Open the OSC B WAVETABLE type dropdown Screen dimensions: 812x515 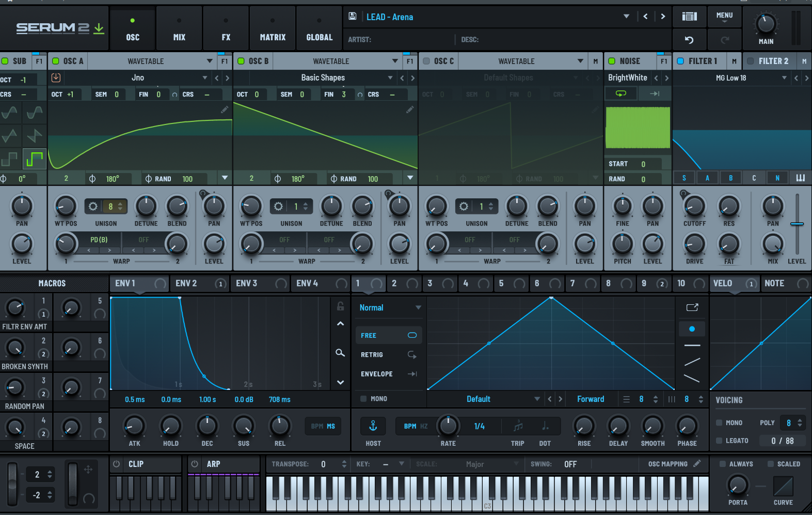[395, 61]
